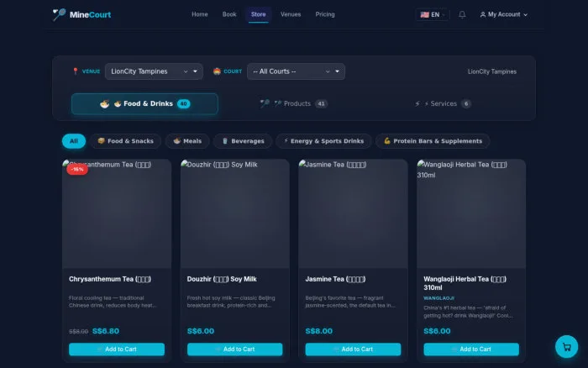Filter by Beverages category chip
Viewport: 588px width, 368px height.
pos(243,141)
